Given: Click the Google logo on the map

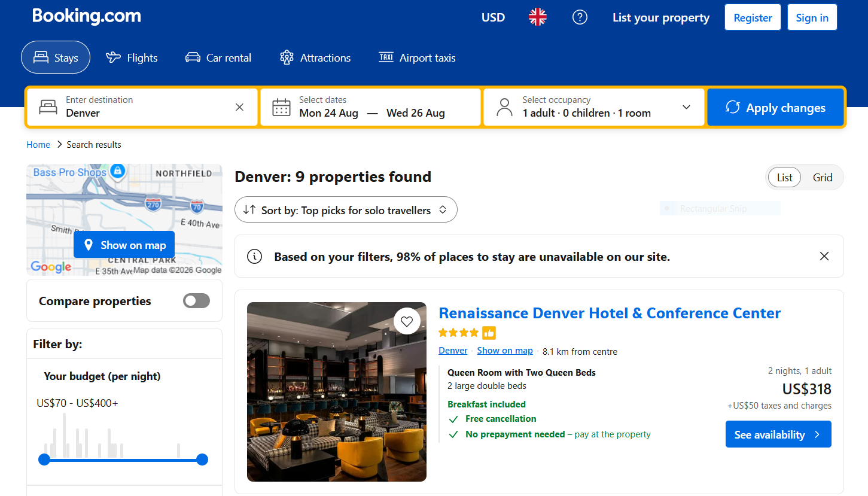Looking at the screenshot, I should (51, 267).
